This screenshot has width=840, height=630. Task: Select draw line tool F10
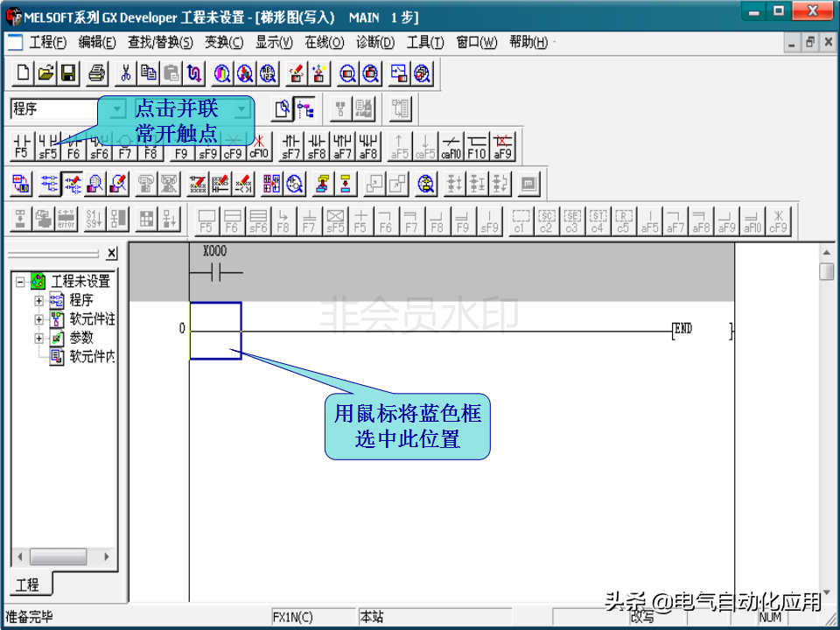click(x=477, y=146)
